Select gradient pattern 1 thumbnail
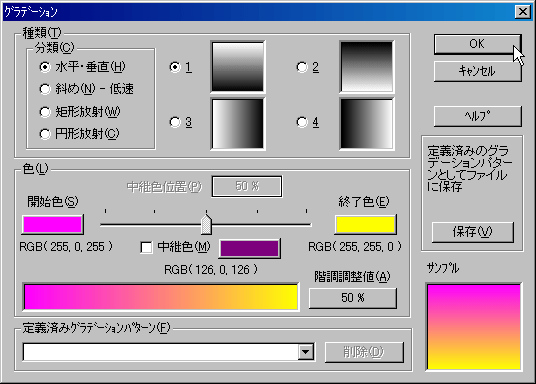Screen dimensions: 536x384 238,67
